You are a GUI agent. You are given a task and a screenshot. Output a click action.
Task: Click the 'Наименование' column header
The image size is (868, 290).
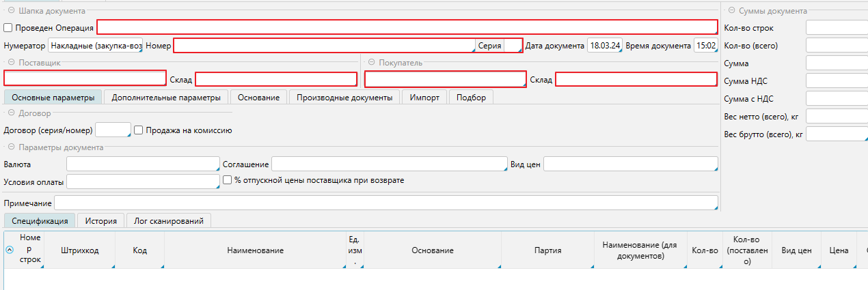[255, 250]
